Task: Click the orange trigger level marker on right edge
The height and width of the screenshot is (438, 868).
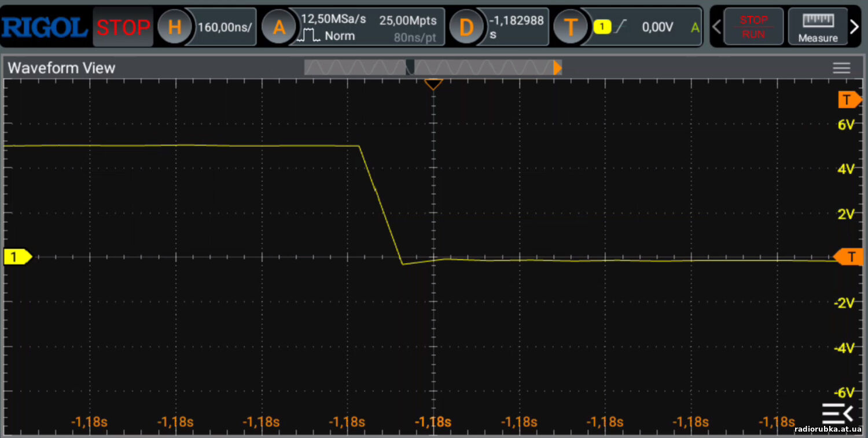Action: click(x=847, y=256)
